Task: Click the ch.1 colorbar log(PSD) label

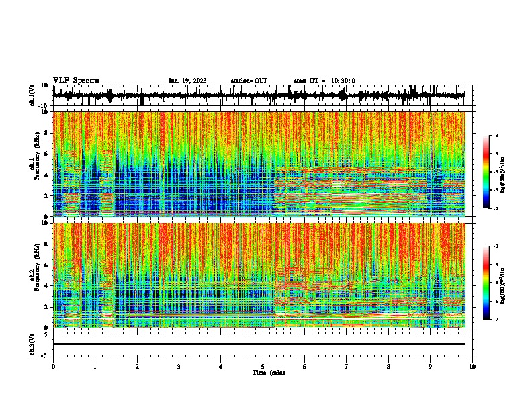Action: pos(503,175)
